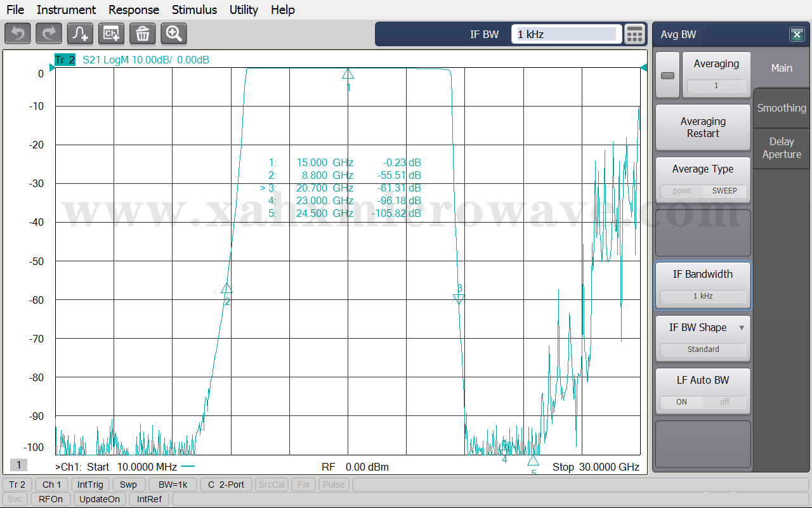The image size is (812, 508).
Task: Click IntTrig in the status bar
Action: (90, 485)
